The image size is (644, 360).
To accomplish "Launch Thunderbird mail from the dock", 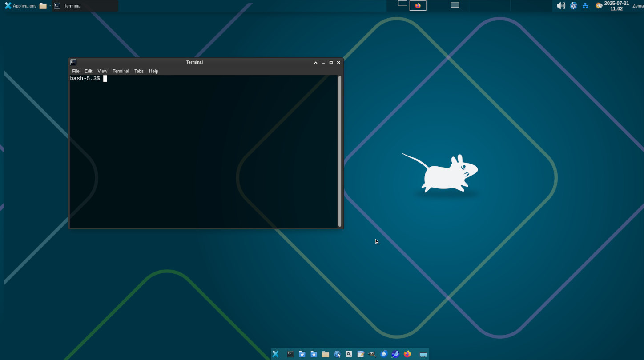I will 384,354.
